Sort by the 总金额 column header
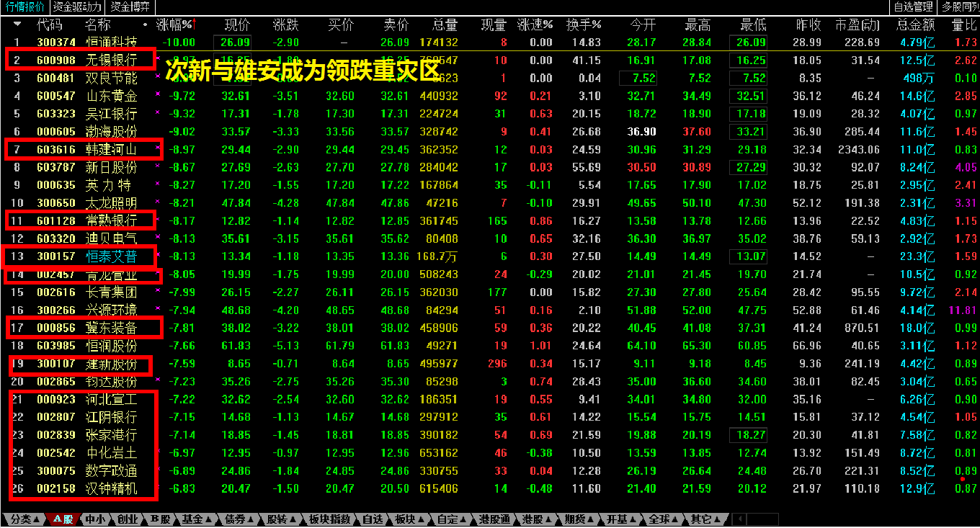This screenshot has width=980, height=528. 915,24
